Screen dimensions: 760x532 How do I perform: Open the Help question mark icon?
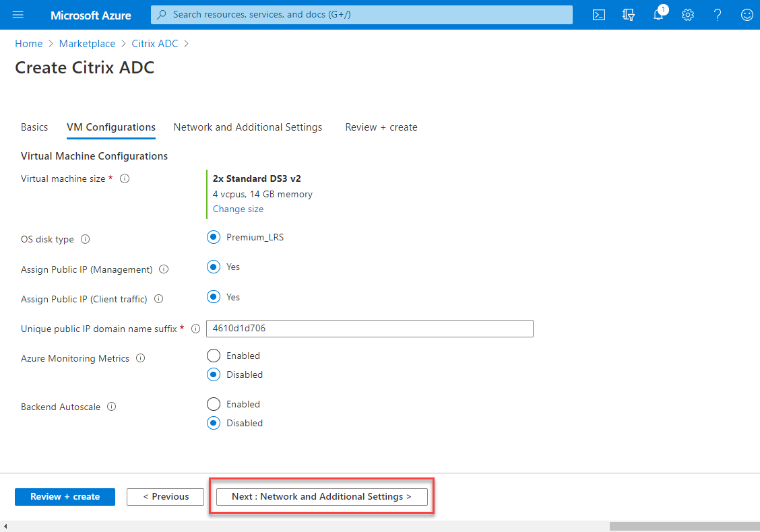point(718,15)
